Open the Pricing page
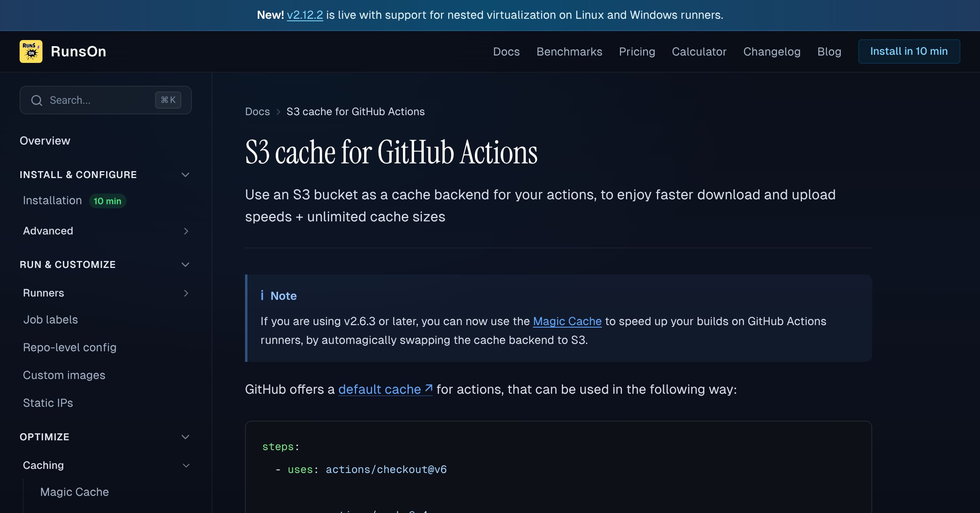This screenshot has width=980, height=513. [637, 51]
